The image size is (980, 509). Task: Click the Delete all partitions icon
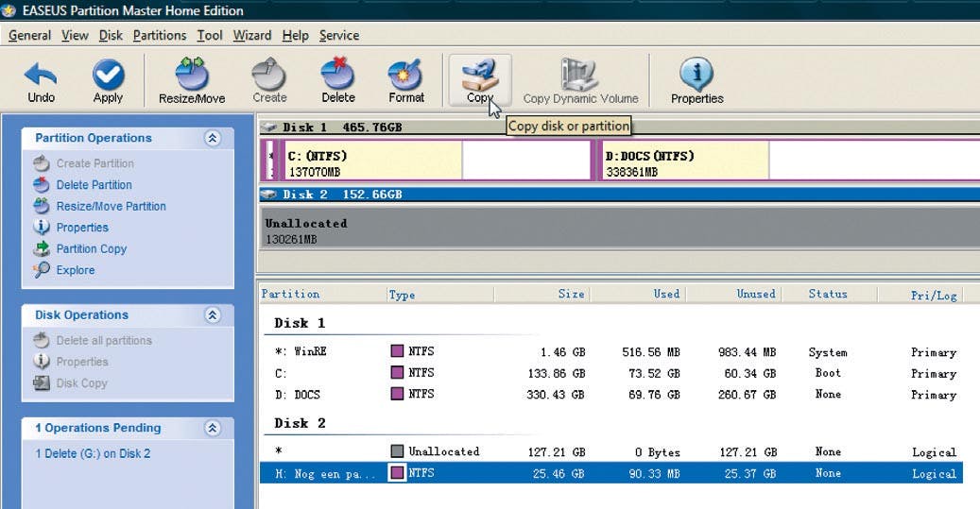tap(42, 340)
